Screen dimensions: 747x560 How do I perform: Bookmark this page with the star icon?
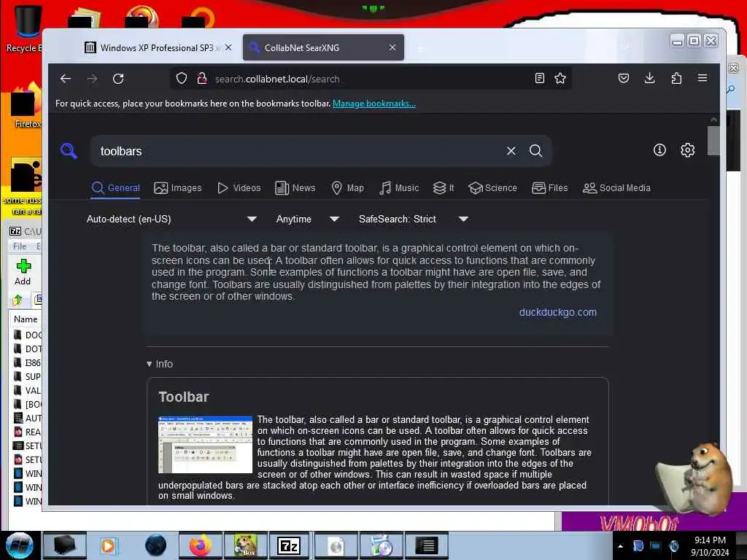[560, 78]
